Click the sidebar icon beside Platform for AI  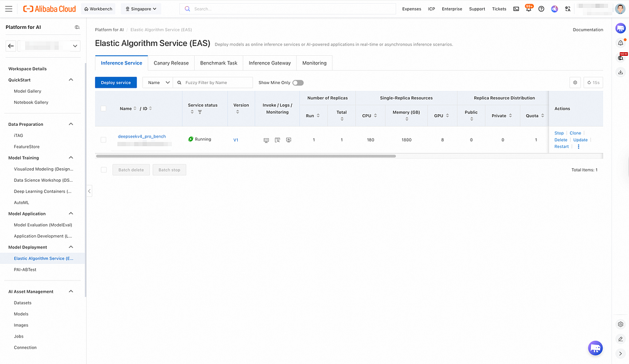tap(77, 27)
